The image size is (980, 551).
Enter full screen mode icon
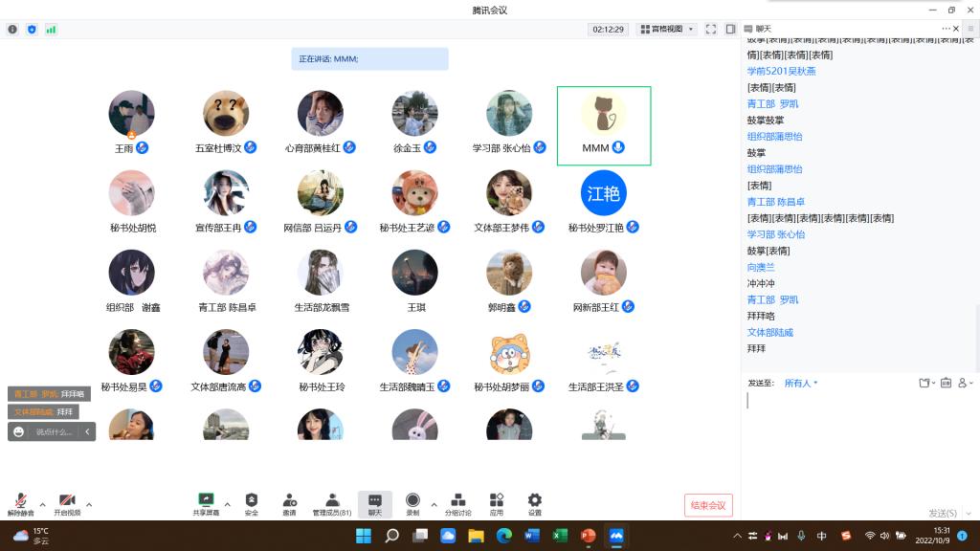coord(711,30)
